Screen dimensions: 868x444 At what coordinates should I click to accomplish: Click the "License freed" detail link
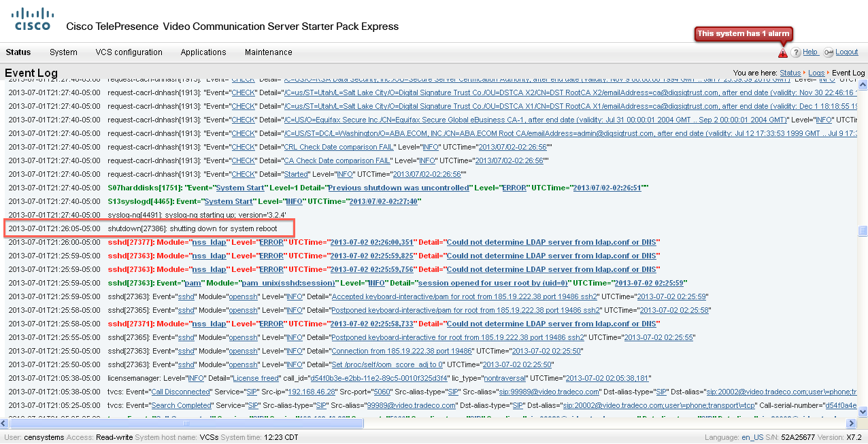pos(256,378)
